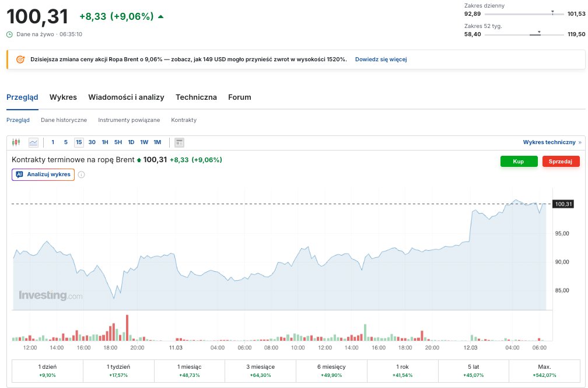Open the news overlay icon in chart toolbar
The width and height of the screenshot is (588, 388).
[179, 142]
